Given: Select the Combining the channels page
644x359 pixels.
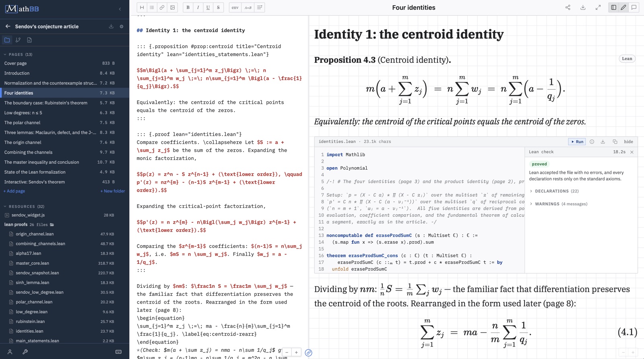Looking at the screenshot, I should (64, 152).
